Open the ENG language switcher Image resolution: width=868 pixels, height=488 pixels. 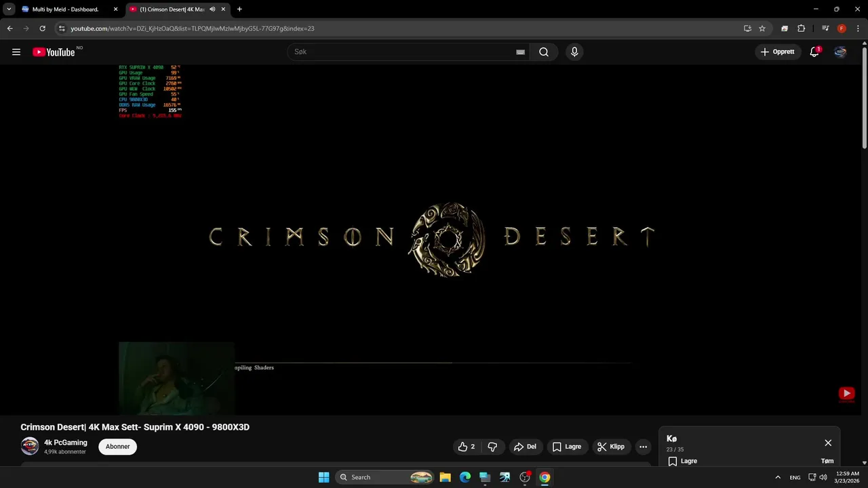pos(795,477)
